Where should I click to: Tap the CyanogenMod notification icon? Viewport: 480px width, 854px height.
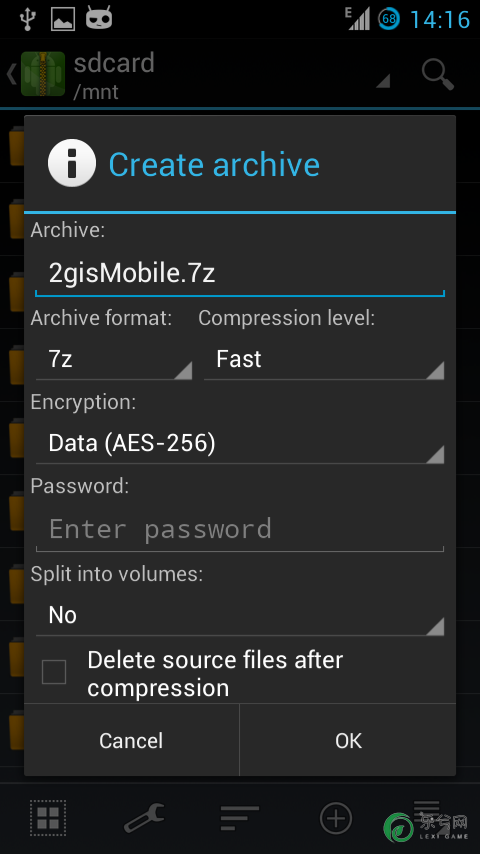click(x=99, y=19)
